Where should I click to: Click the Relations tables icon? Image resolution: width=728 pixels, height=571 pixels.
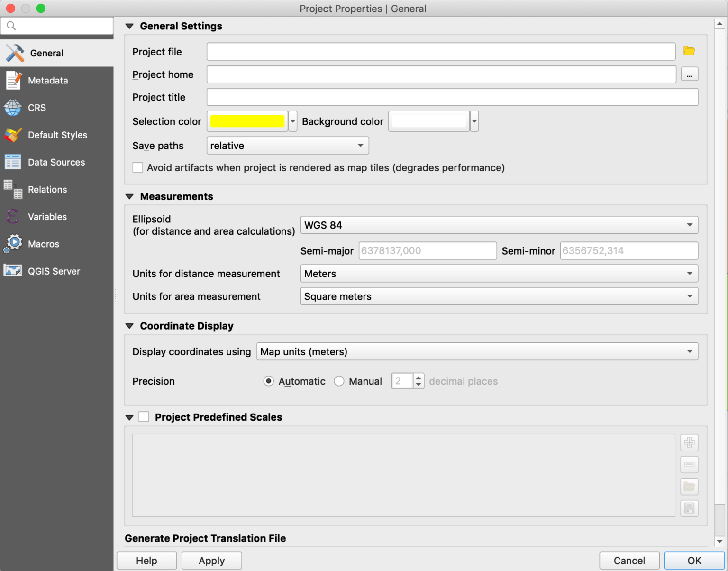13,189
